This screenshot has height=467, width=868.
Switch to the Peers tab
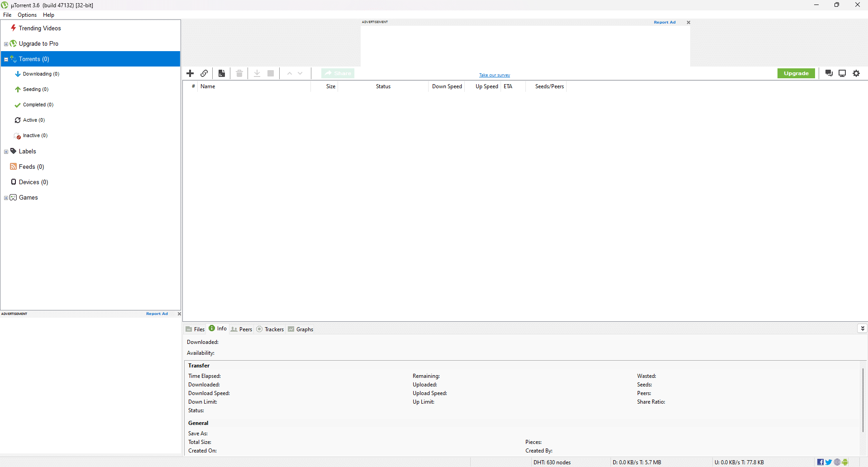241,329
